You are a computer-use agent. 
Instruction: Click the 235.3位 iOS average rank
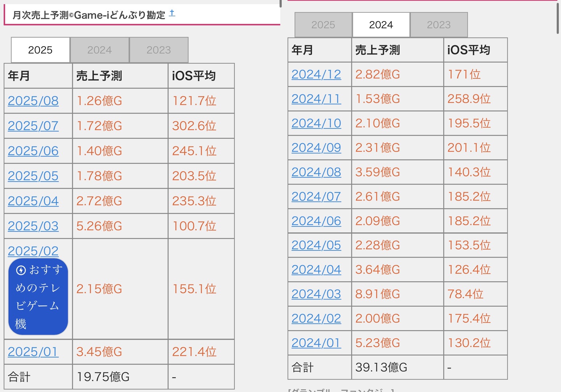click(x=194, y=201)
